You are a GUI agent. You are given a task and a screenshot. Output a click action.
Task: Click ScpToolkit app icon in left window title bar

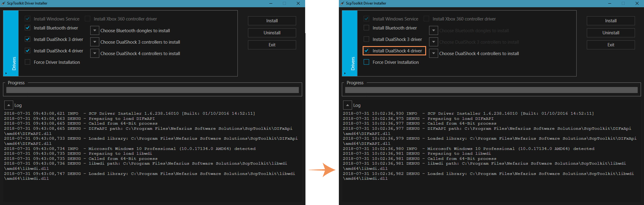click(x=4, y=3)
